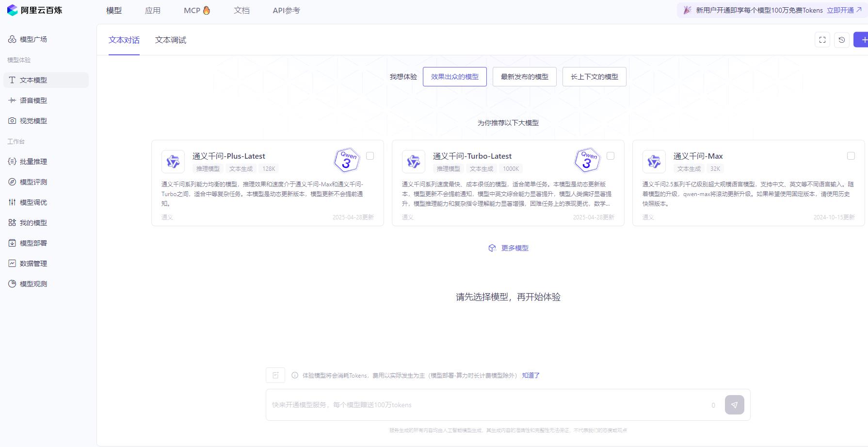
Task: Click the 32K tag on 通义千问-Max
Action: pyautogui.click(x=715, y=169)
